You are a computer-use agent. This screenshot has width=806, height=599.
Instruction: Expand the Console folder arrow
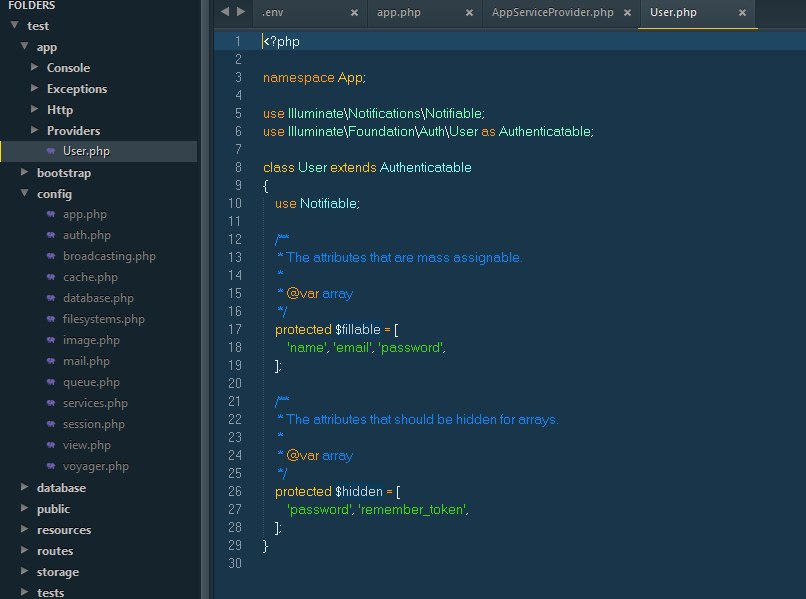tap(34, 67)
